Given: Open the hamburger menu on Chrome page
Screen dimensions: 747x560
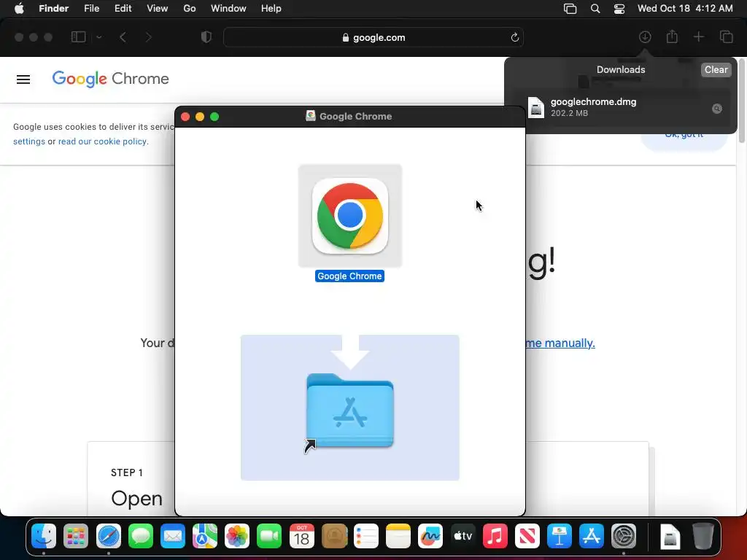Looking at the screenshot, I should click(23, 79).
